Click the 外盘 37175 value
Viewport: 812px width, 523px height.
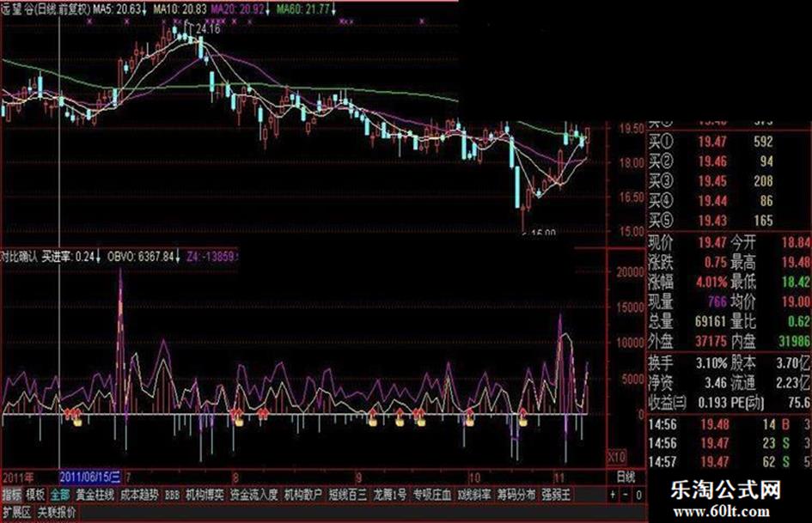(x=711, y=341)
